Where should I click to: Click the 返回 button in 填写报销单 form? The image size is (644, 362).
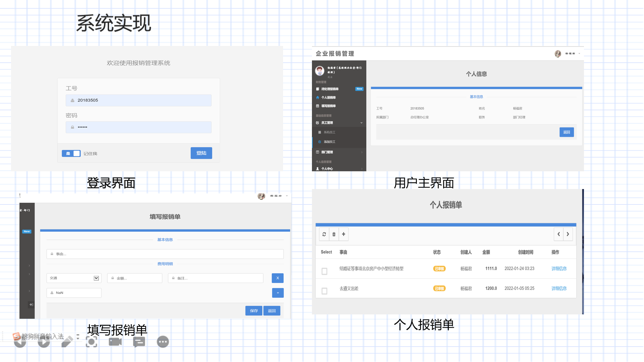tap(272, 311)
